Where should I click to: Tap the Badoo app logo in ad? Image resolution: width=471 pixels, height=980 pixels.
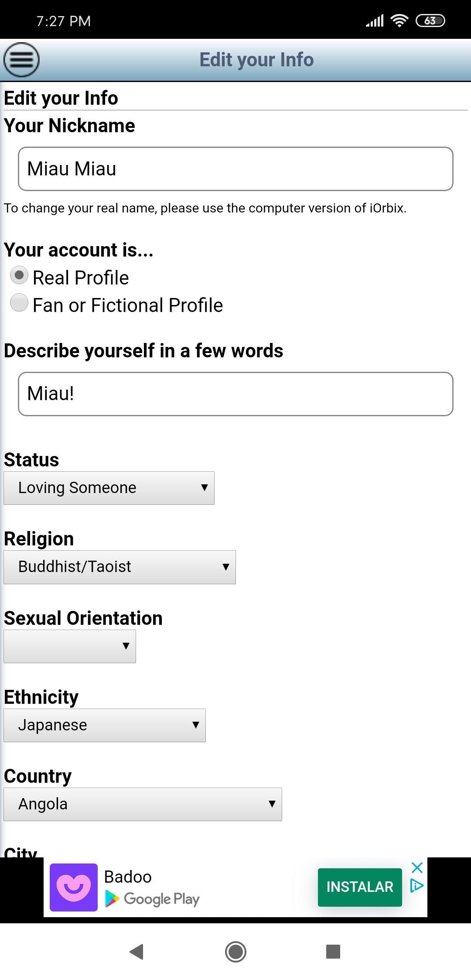pyautogui.click(x=73, y=887)
